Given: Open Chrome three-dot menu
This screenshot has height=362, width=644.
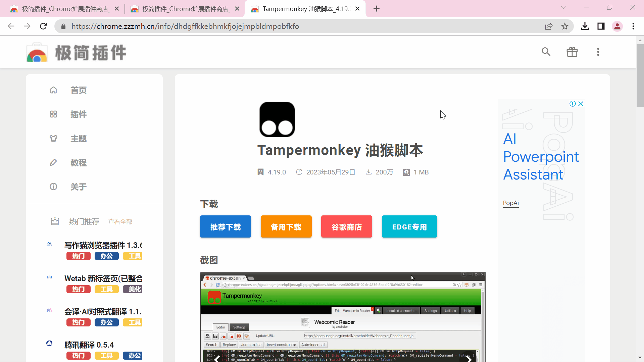Looking at the screenshot, I should [633, 26].
